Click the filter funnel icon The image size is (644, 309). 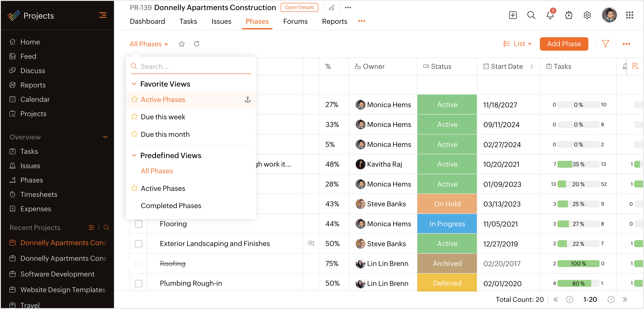(x=605, y=44)
